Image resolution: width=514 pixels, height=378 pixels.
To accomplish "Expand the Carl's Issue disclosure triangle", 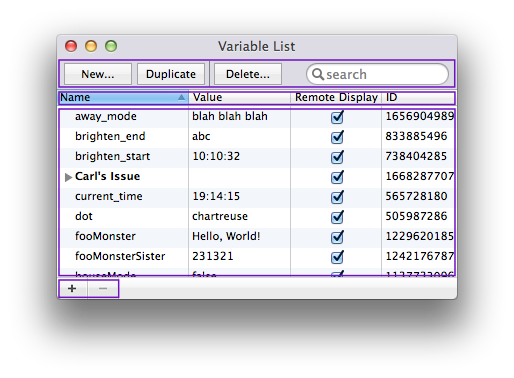I will (x=68, y=177).
